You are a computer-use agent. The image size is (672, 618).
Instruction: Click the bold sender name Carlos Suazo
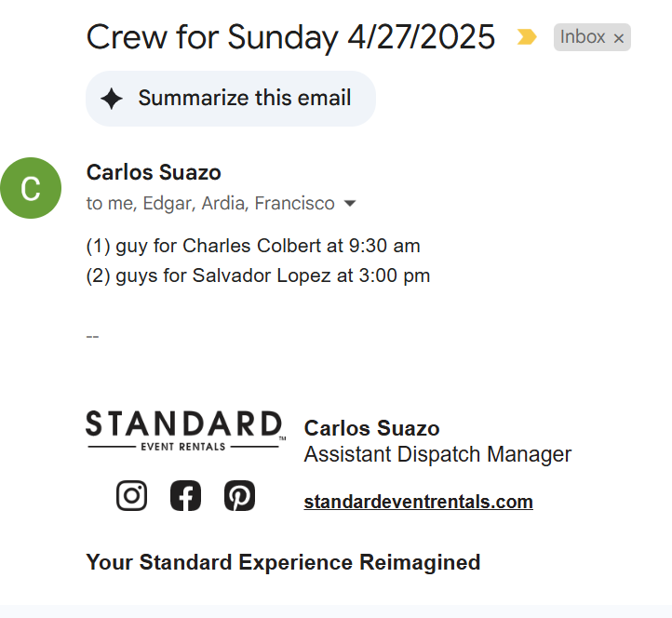click(154, 172)
